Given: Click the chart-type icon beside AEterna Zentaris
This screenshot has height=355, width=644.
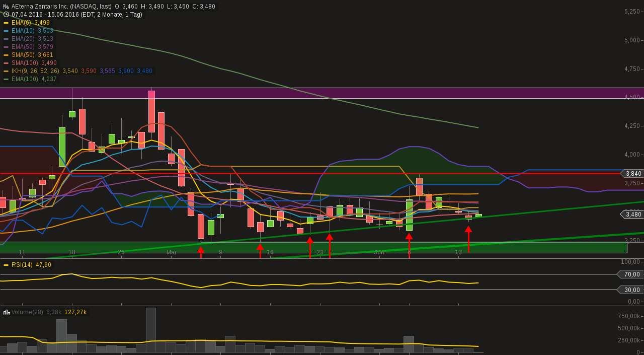Looking at the screenshot, I should [x=6, y=7].
